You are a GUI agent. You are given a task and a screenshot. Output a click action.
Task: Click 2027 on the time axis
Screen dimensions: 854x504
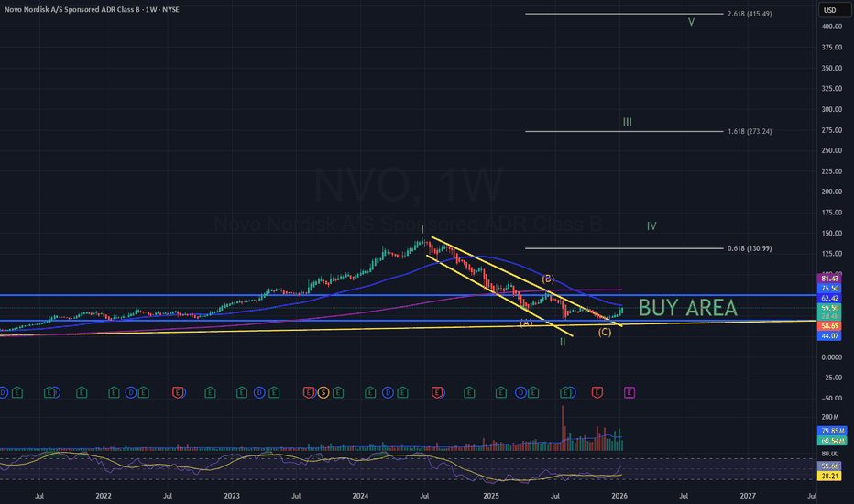point(748,496)
